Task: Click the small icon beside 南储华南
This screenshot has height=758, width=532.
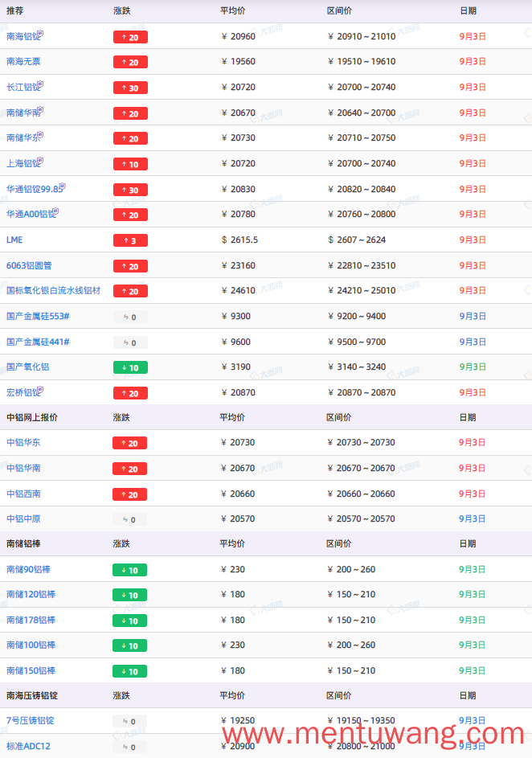Action: 41,110
